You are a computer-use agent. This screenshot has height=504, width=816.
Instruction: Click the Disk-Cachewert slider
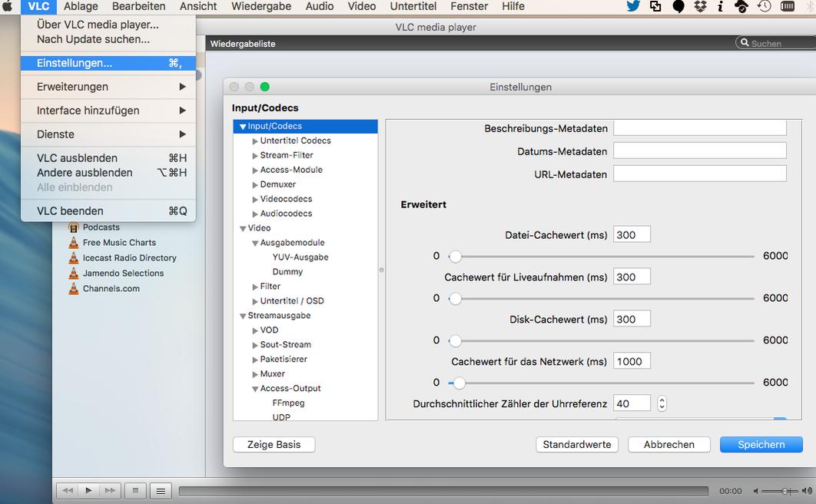click(601, 340)
